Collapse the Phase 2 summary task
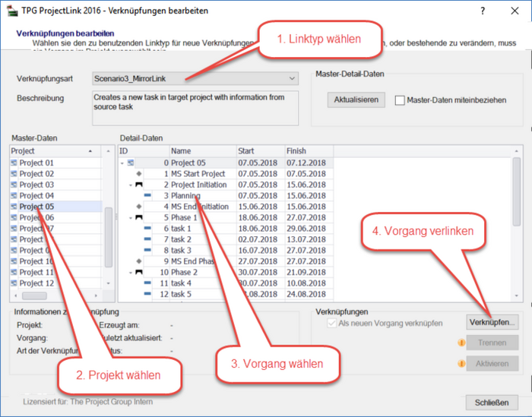This screenshot has width=532, height=417. [x=131, y=273]
